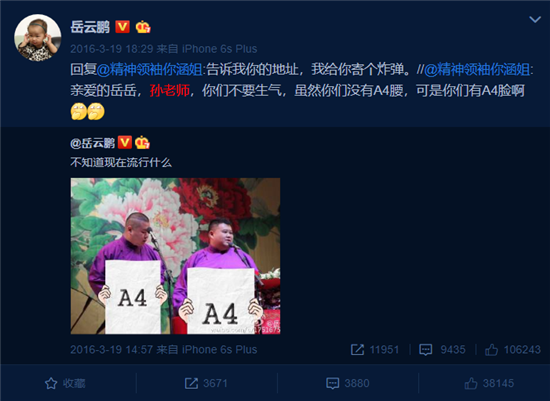Click 岳云鹏's baby profile avatar
The width and height of the screenshot is (550, 401).
(38, 38)
